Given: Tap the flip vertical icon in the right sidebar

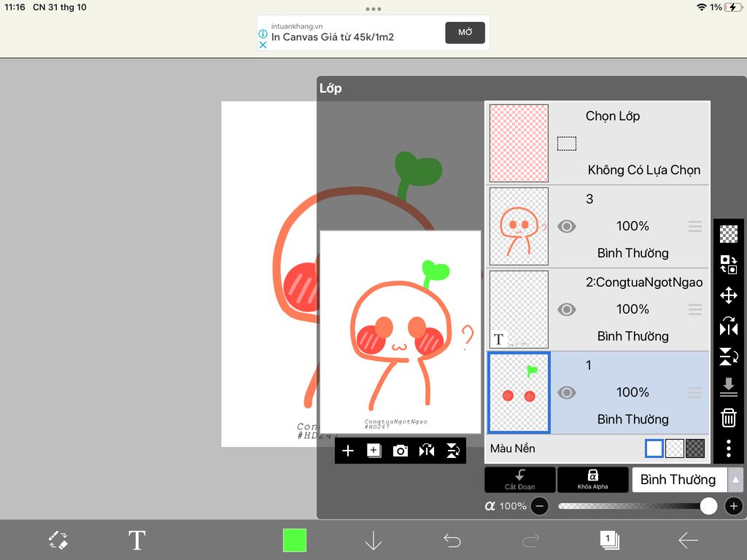Looking at the screenshot, I should click(x=729, y=357).
